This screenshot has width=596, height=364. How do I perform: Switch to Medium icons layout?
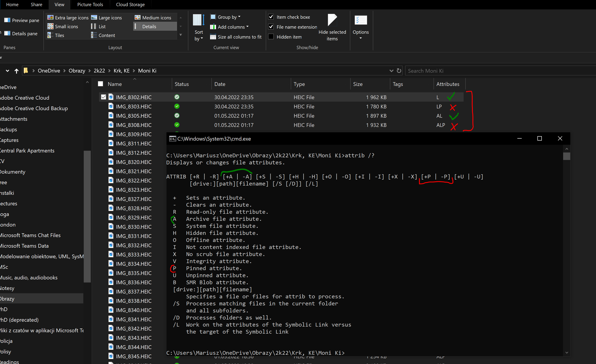(153, 18)
